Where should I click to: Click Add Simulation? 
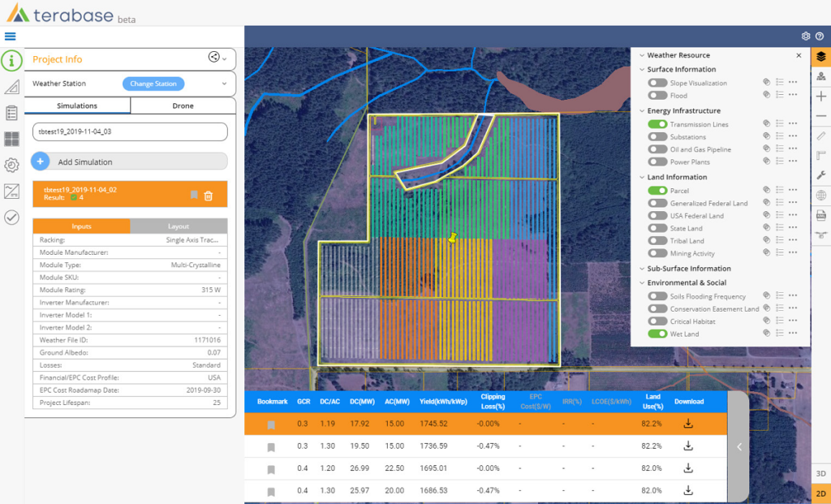[x=84, y=162]
